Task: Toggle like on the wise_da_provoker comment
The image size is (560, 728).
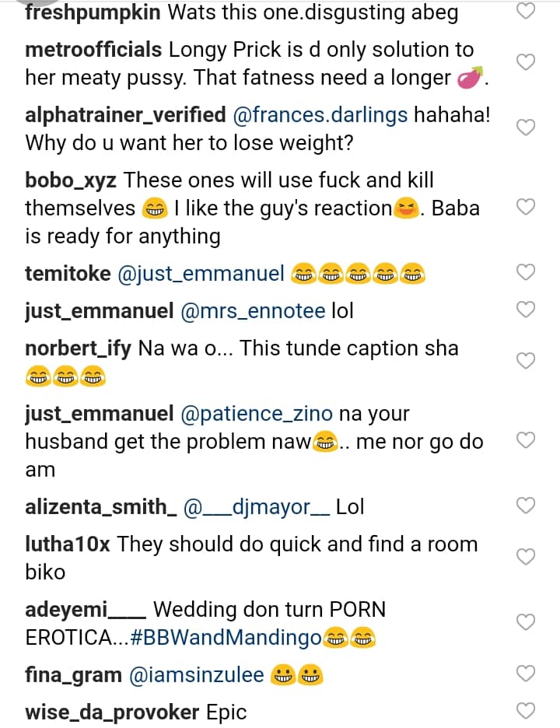Action: click(527, 711)
